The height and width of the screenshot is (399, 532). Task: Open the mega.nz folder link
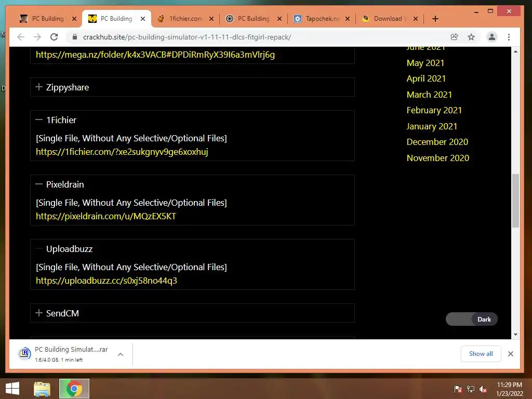tap(155, 55)
